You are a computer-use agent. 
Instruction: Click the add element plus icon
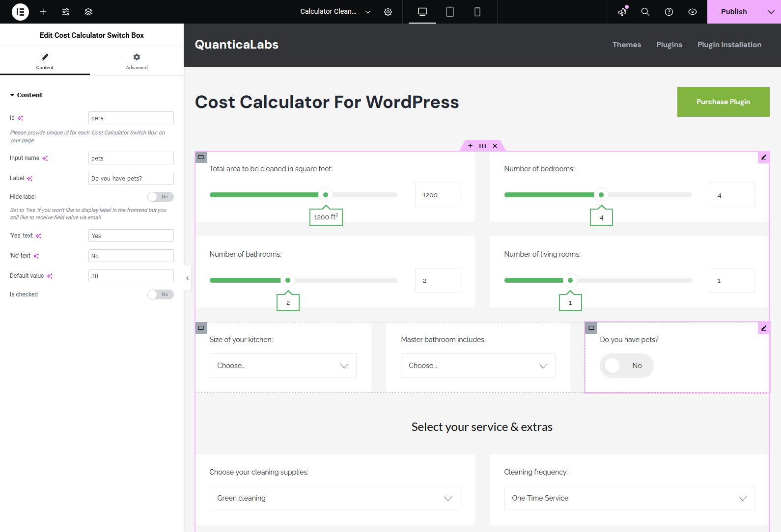pyautogui.click(x=43, y=12)
